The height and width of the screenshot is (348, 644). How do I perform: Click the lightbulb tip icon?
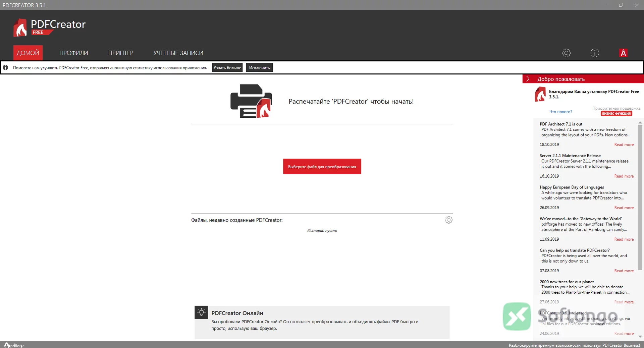[x=201, y=312]
